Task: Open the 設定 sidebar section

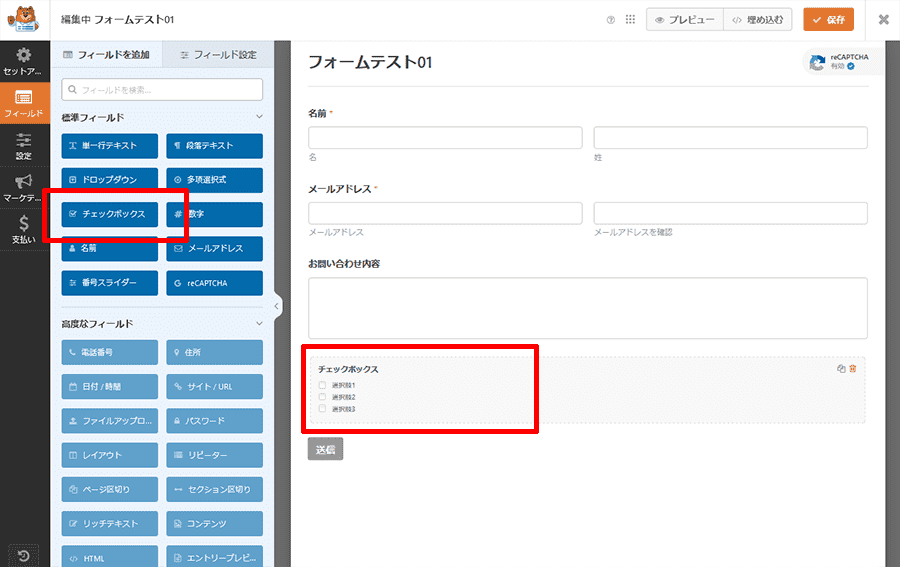Action: click(24, 146)
